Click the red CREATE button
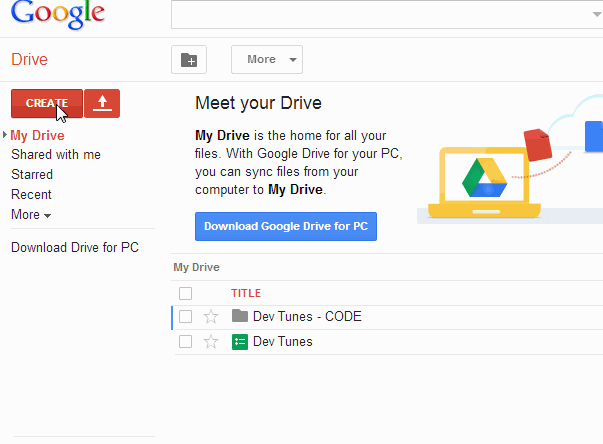The width and height of the screenshot is (603, 444). tap(47, 103)
